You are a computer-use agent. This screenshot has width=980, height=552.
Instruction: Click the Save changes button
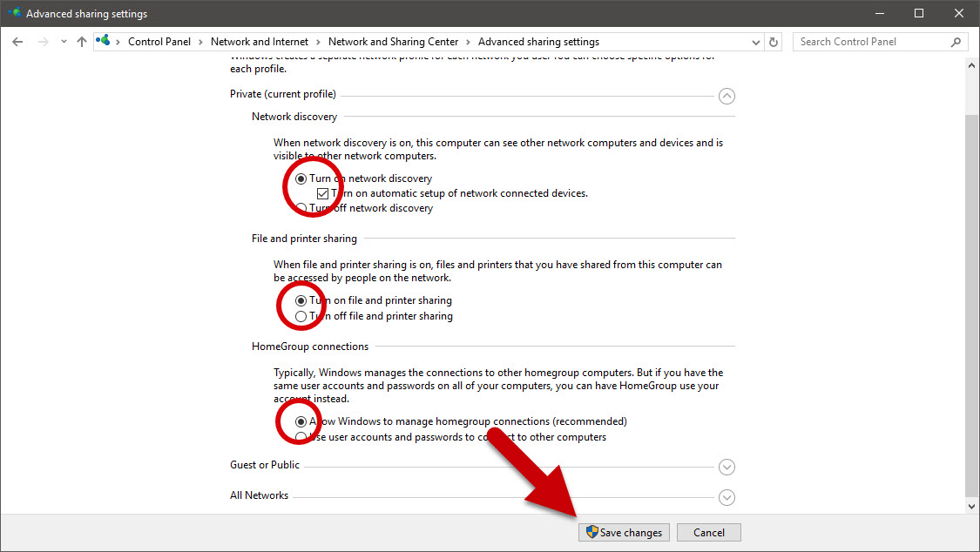[x=624, y=533]
